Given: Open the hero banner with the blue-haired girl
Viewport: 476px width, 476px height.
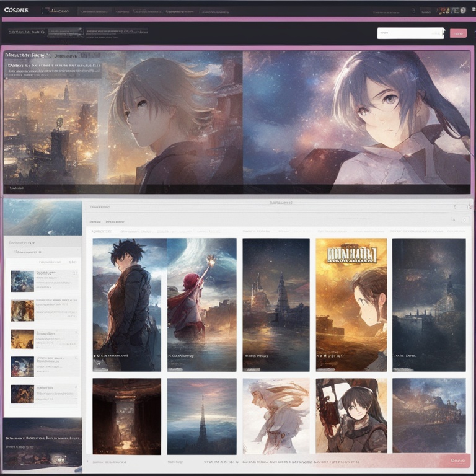Looking at the screenshot, I should [357, 121].
